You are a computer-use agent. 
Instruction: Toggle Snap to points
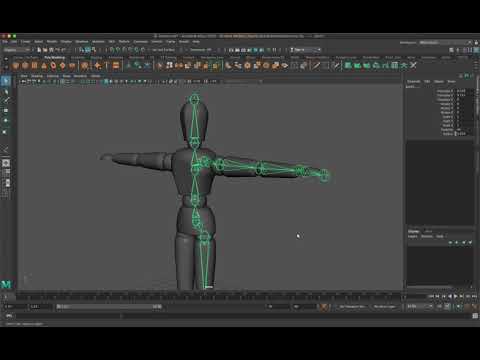(124, 50)
